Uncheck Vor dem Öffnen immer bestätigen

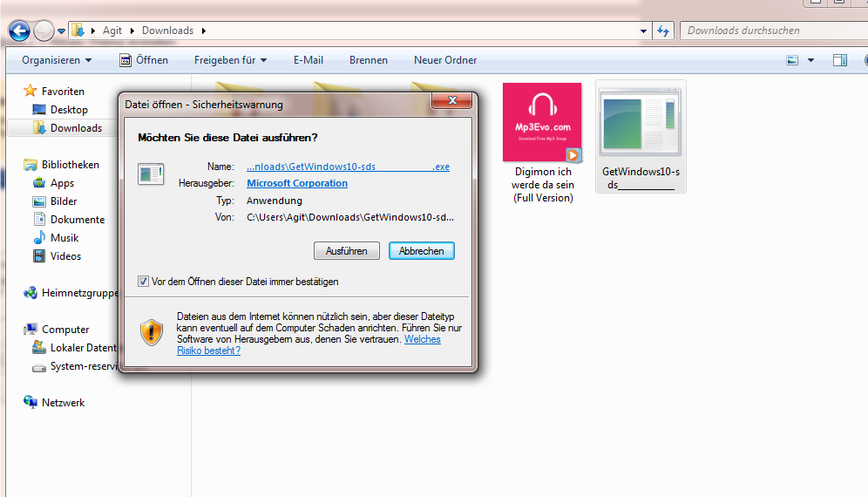tap(144, 282)
